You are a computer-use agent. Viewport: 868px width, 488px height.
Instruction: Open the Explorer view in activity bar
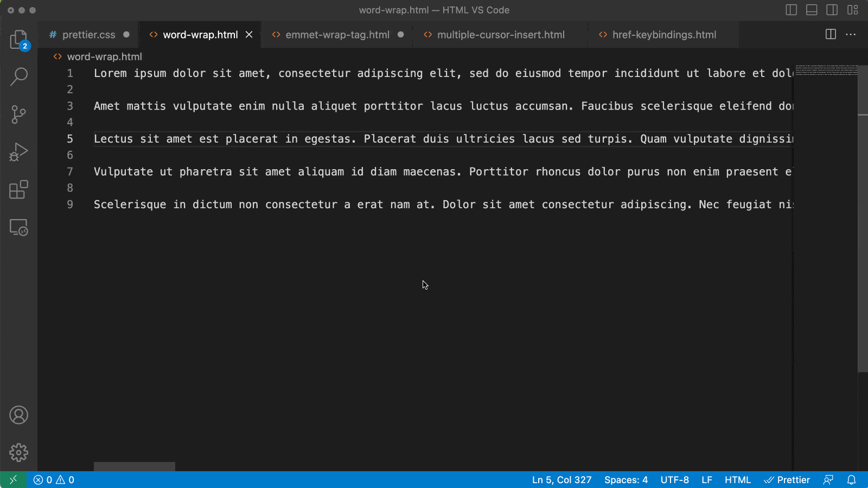tap(18, 40)
